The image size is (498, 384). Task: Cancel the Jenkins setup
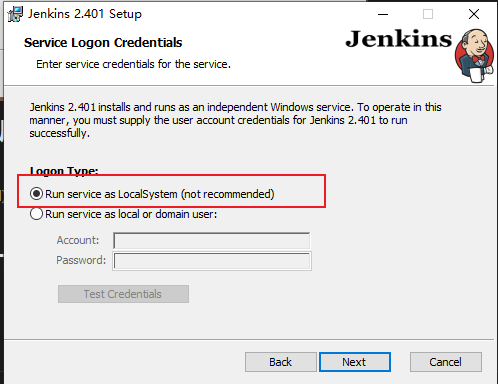446,362
